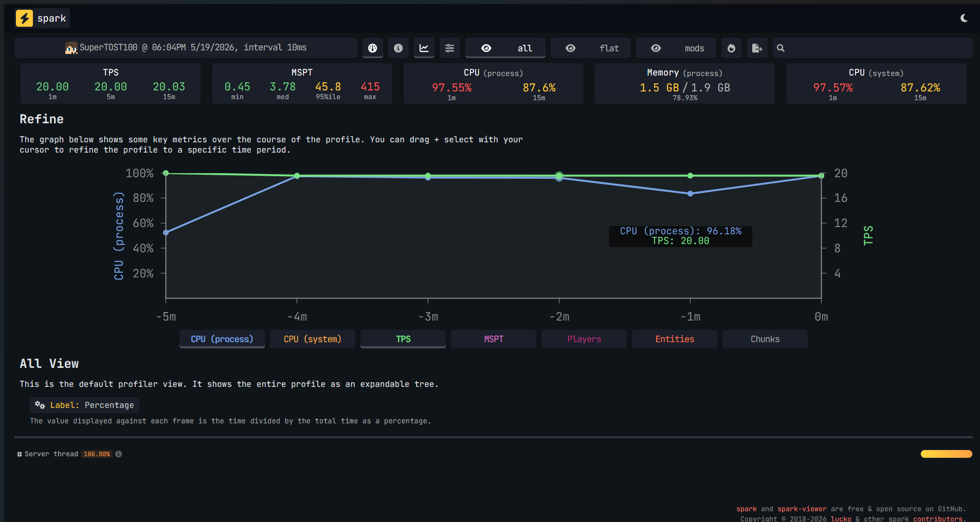Click the SuperTOST100 player avatar
Viewport: 980px width, 522px height.
pyautogui.click(x=71, y=48)
